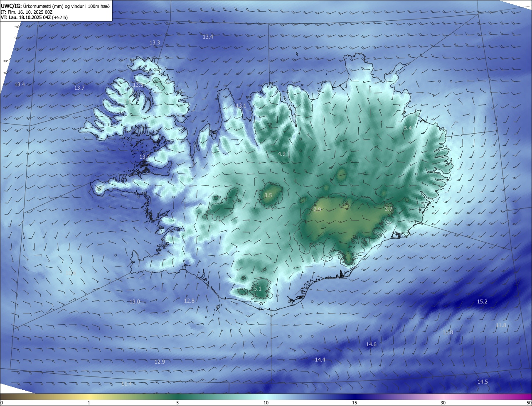Viewport: 532px width, 406px height.
Task: Click the colour scale tick labelled 1
Action: 89,403
